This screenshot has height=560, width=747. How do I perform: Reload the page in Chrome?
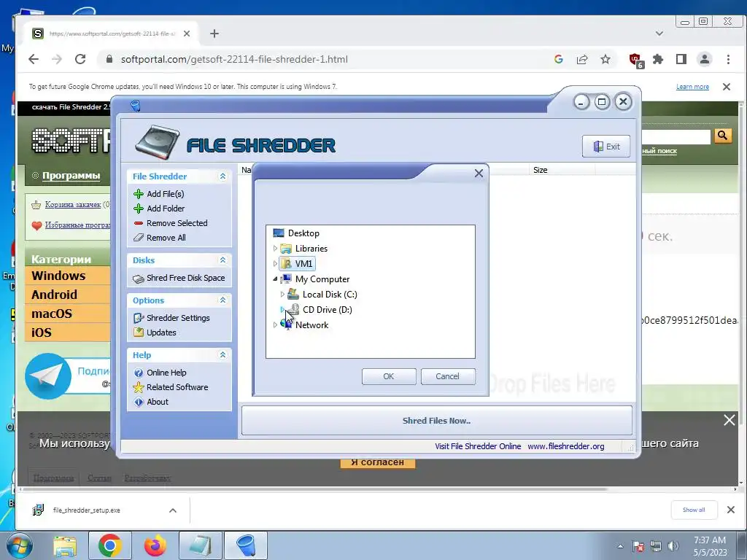coord(80,59)
